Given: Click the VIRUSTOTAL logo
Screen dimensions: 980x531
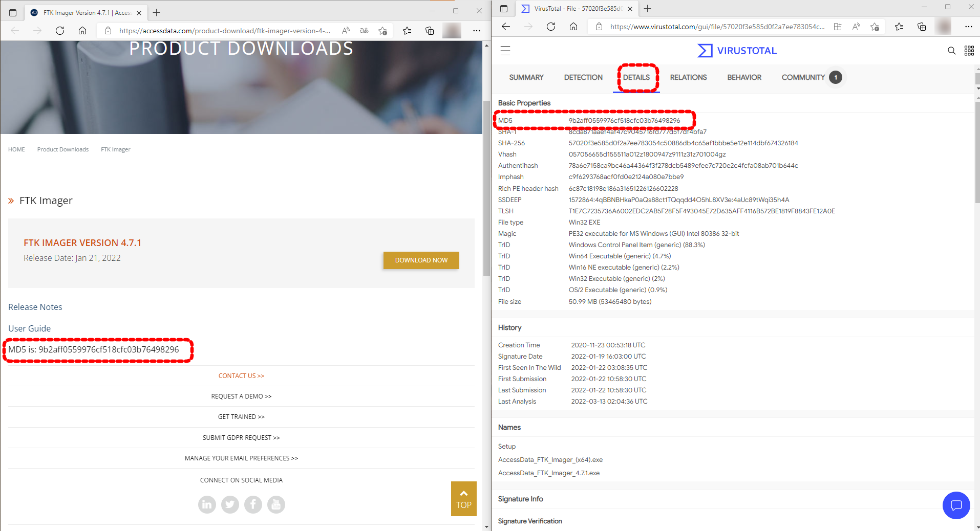Looking at the screenshot, I should [737, 51].
